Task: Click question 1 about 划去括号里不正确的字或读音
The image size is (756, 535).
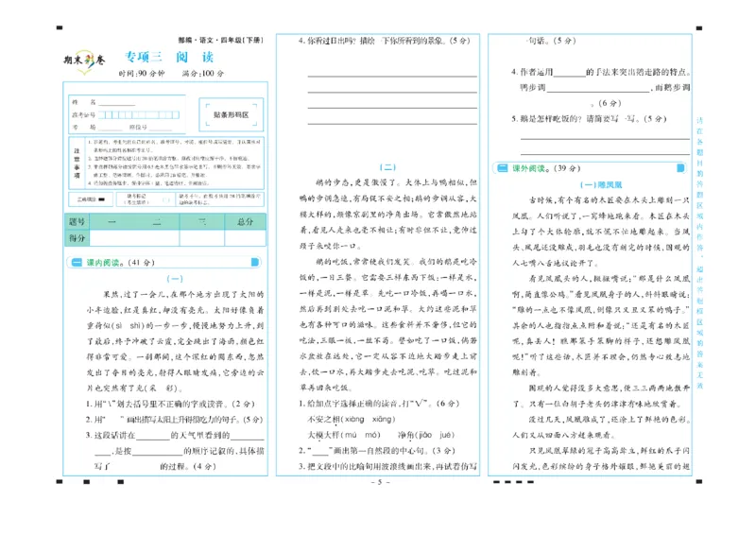Action: tap(170, 404)
